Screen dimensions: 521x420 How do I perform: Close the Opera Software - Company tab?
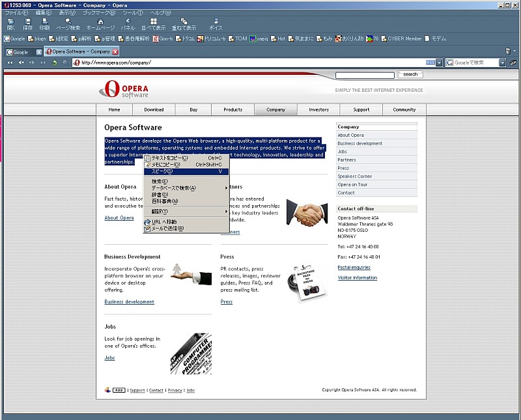pyautogui.click(x=115, y=51)
